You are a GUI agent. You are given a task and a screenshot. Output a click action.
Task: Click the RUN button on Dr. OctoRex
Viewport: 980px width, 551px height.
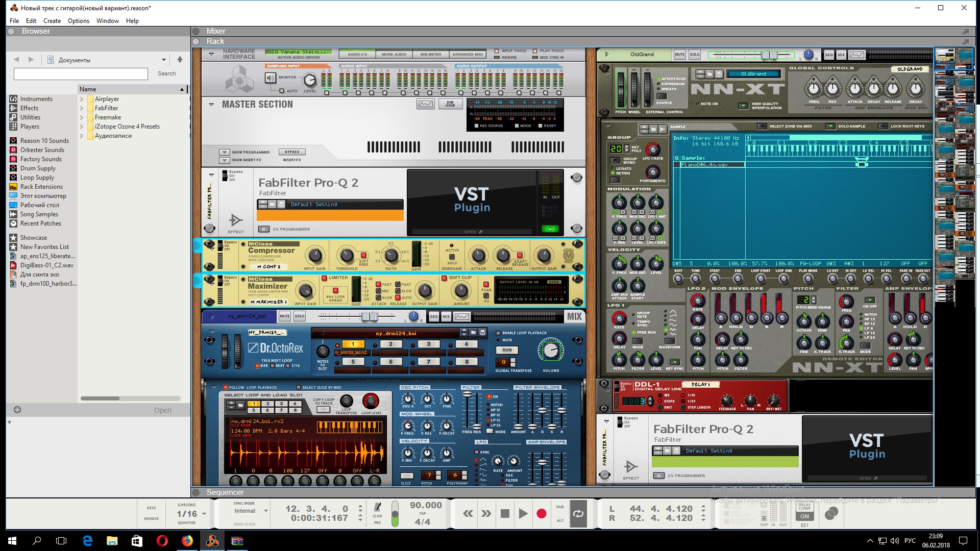[507, 350]
